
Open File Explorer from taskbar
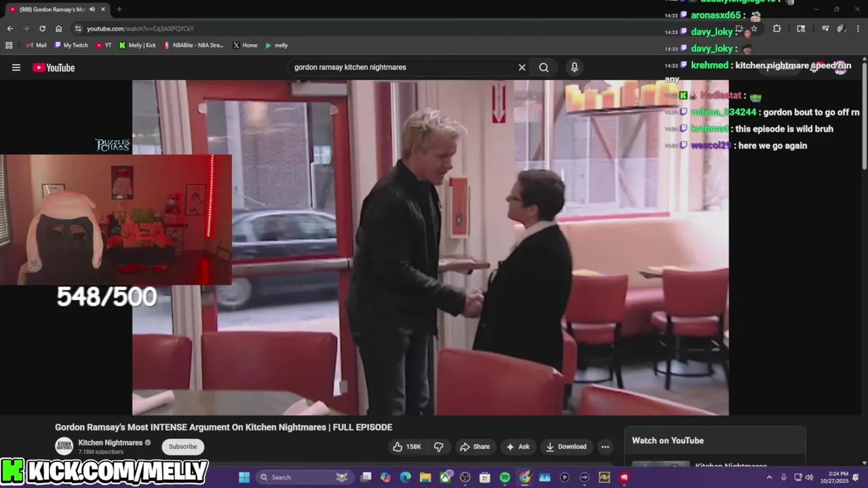(x=425, y=477)
